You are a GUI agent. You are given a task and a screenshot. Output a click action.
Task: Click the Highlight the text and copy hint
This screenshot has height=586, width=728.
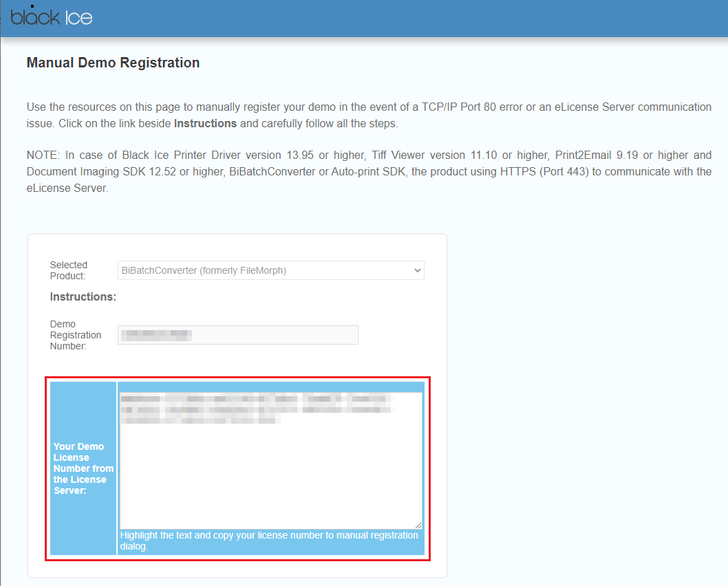[269, 541]
